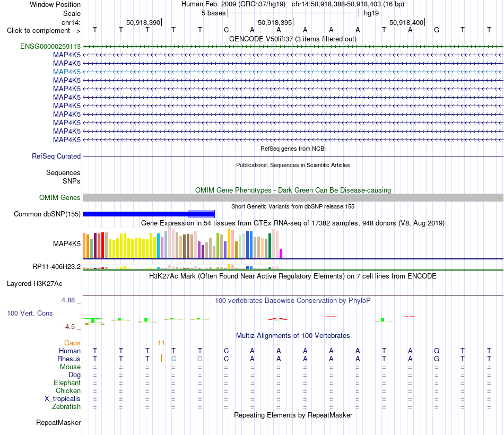The image size is (504, 435).
Task: Click the OMIM Genes track label
Action: click(x=60, y=198)
